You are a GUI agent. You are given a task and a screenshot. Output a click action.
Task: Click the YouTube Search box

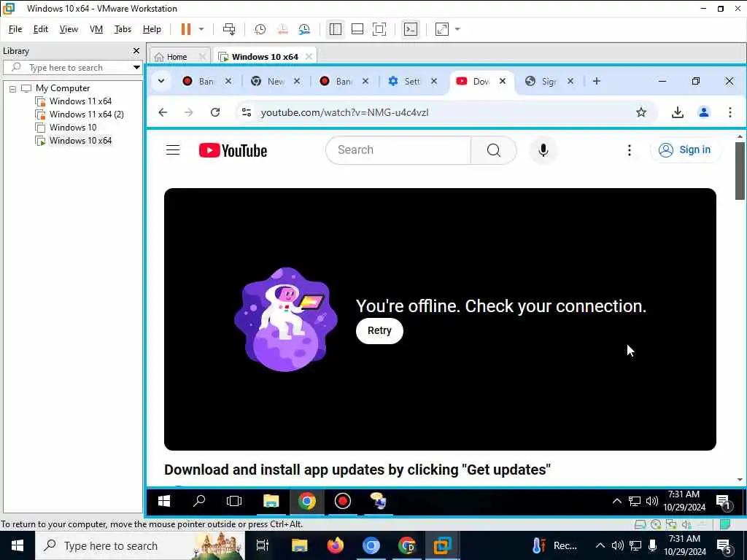click(398, 150)
